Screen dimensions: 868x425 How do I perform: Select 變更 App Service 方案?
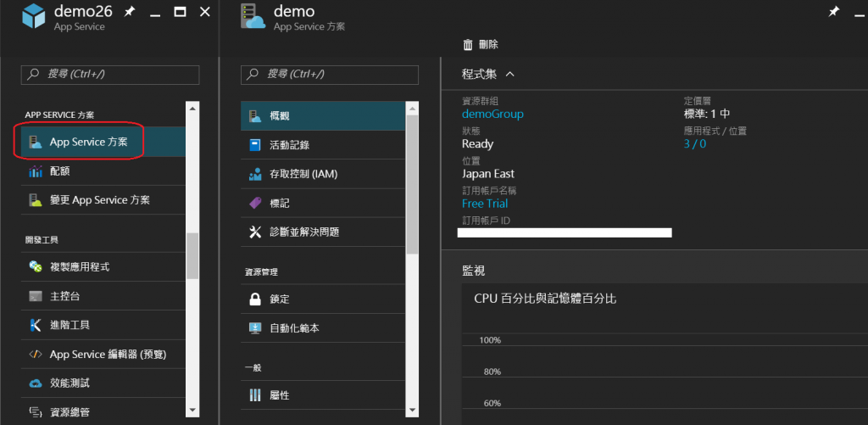point(103,200)
